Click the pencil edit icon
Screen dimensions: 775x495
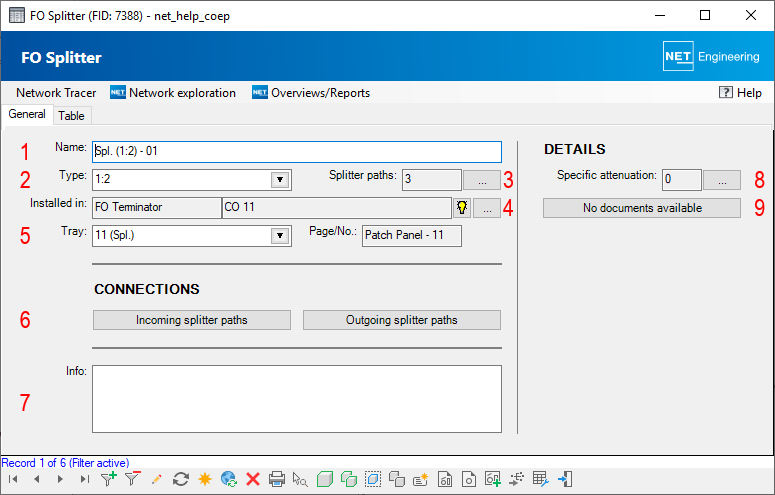156,479
